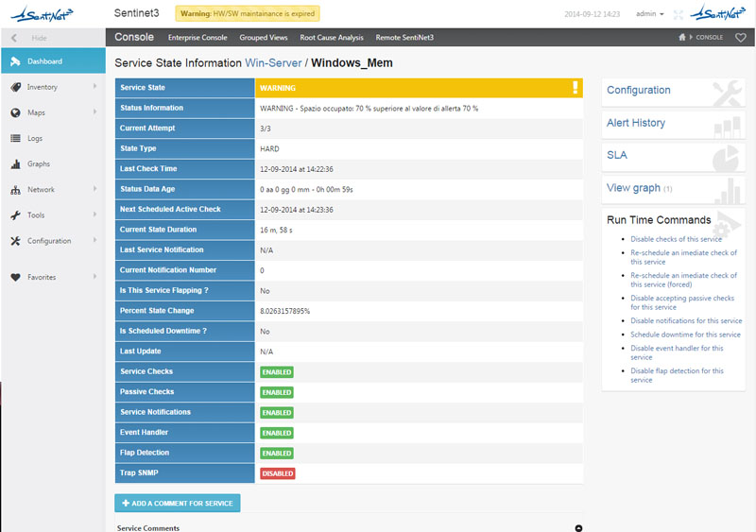Viewport: 756px width, 532px height.
Task: Click Disable event handler for this service
Action: [677, 352]
